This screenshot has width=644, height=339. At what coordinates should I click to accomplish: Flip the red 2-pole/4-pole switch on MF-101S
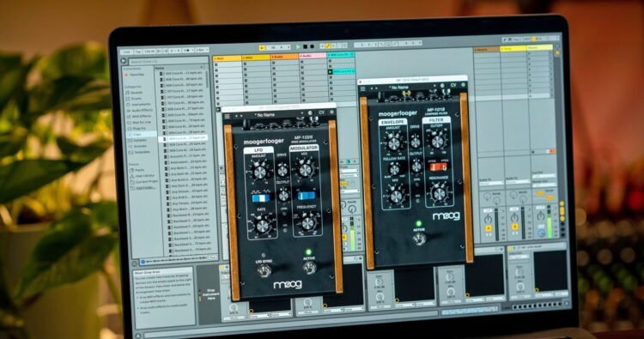pyautogui.click(x=438, y=167)
